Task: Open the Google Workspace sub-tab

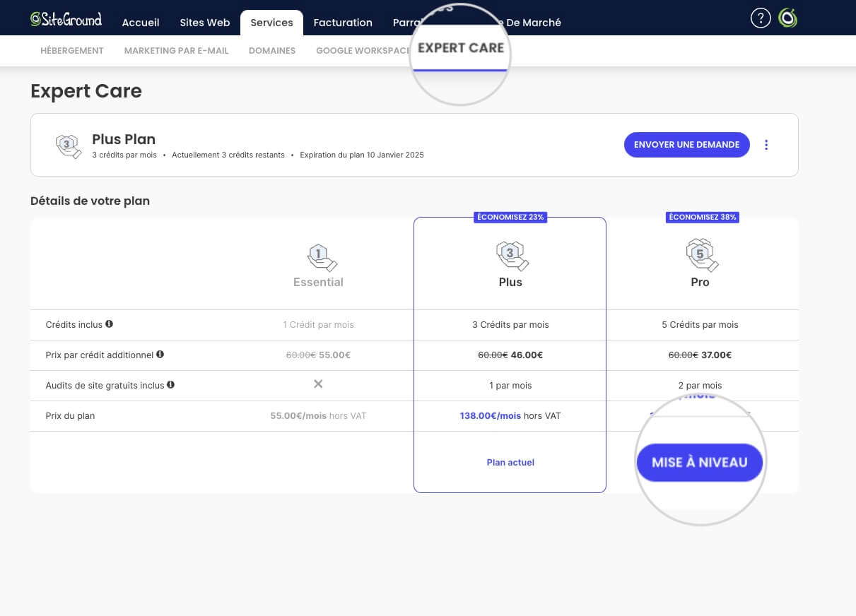Action: pyautogui.click(x=363, y=51)
